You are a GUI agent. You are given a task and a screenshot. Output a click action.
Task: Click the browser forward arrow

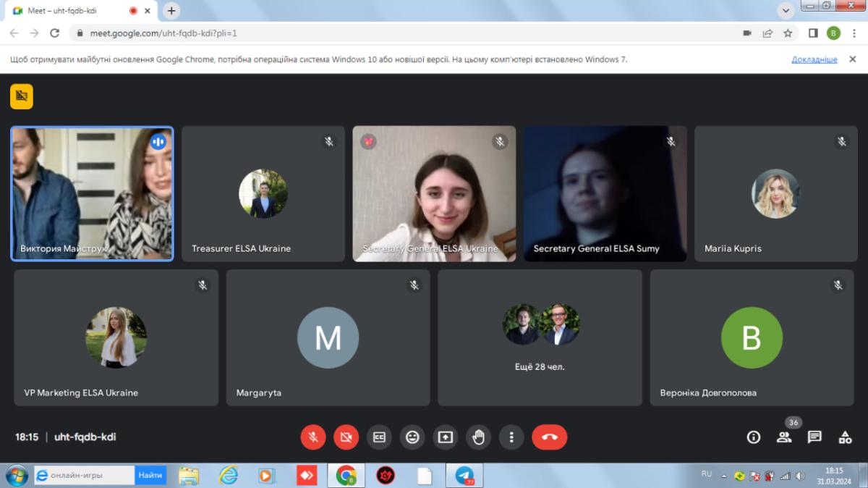34,33
